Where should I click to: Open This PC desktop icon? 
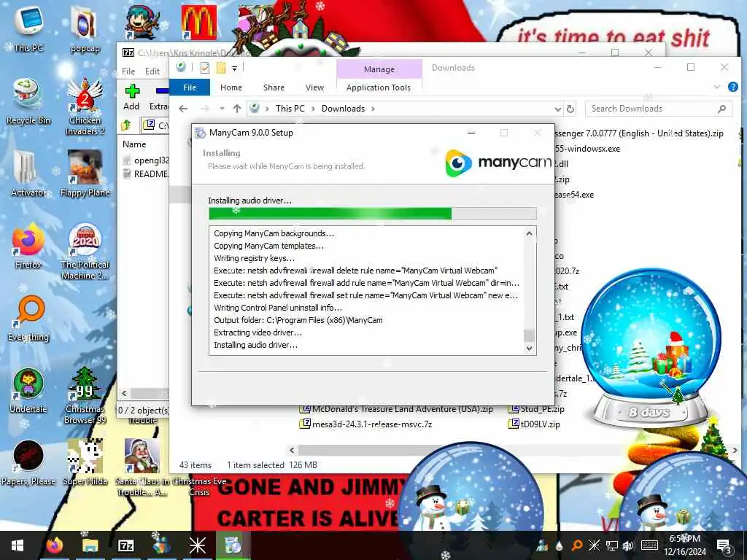tap(28, 28)
